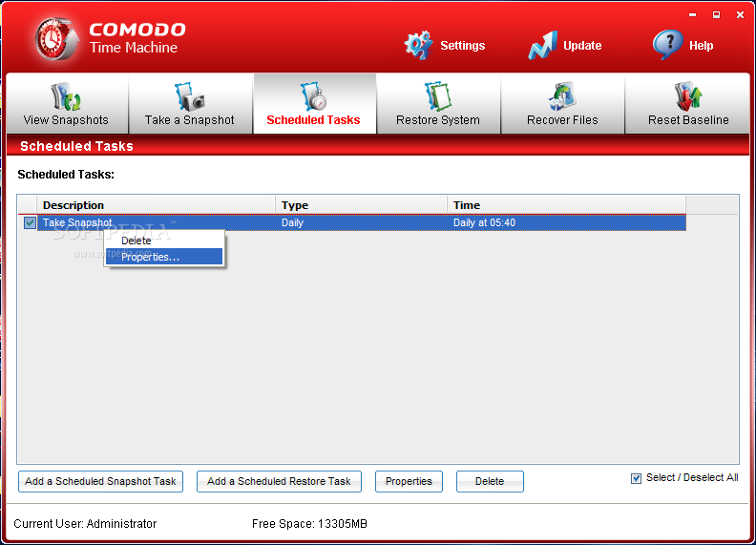Viewport: 756px width, 545px height.
Task: Click the Settings text label
Action: coord(462,46)
